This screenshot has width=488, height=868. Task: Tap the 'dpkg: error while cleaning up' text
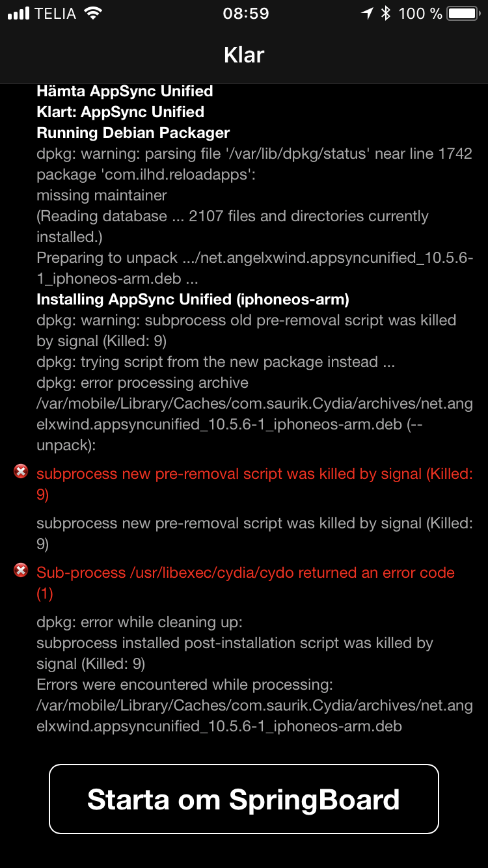coord(139,622)
